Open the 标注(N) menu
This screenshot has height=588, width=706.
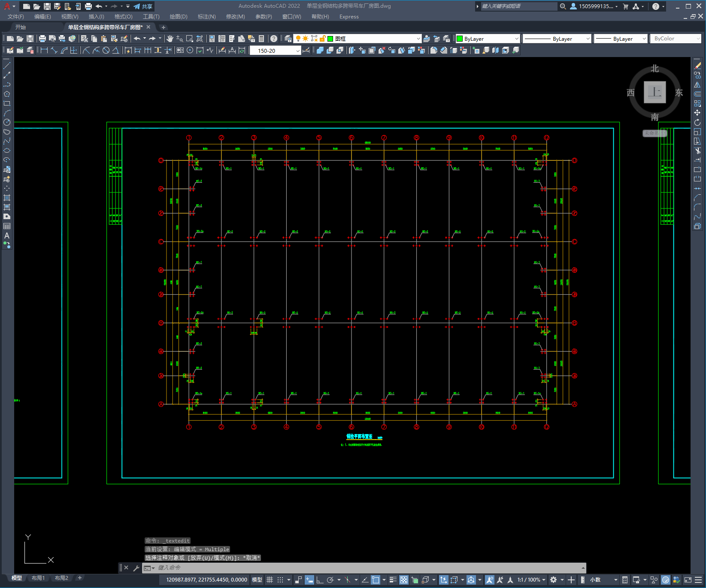(206, 17)
